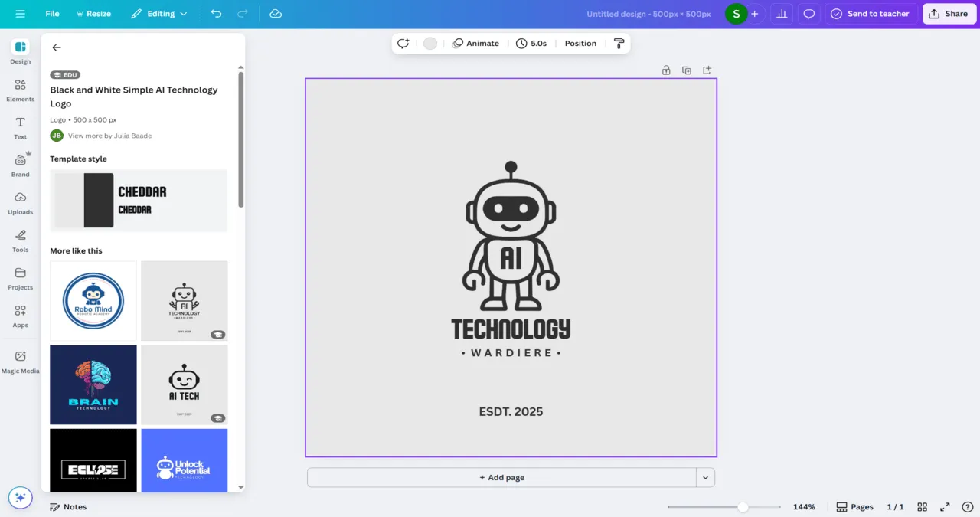Select the Text tool from sidebar
The width and height of the screenshot is (980, 517).
(20, 129)
